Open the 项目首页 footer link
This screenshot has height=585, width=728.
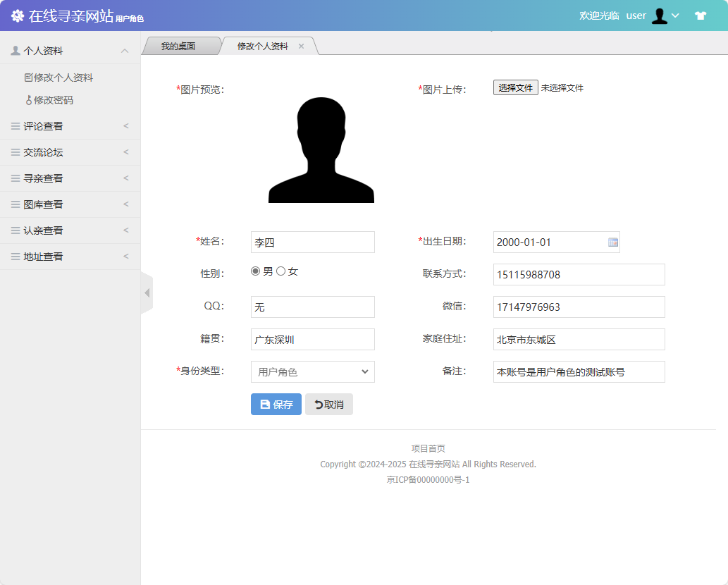point(428,448)
